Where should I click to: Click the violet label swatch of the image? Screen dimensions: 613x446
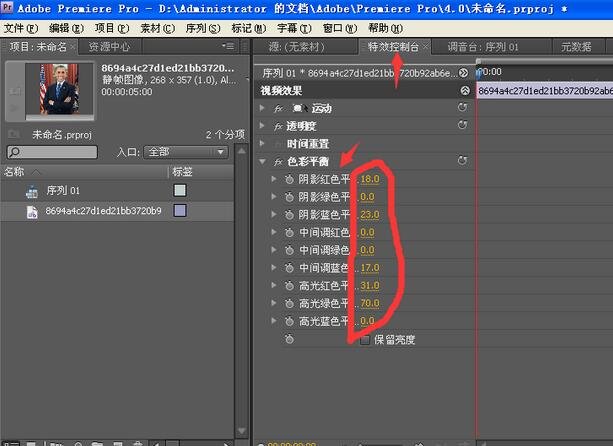tap(180, 211)
